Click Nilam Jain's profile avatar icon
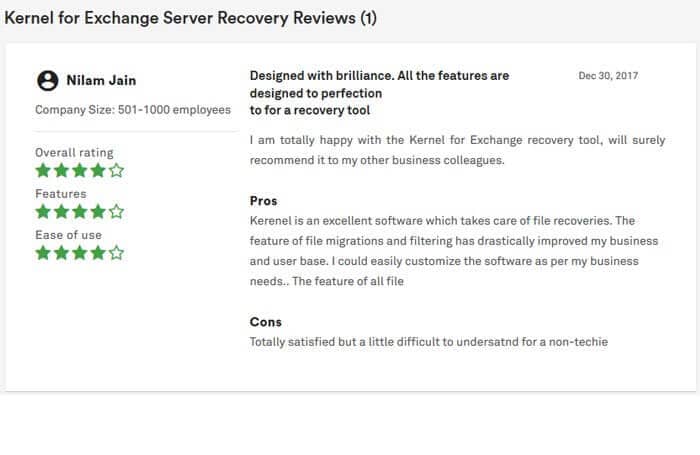The height and width of the screenshot is (455, 700). [47, 81]
